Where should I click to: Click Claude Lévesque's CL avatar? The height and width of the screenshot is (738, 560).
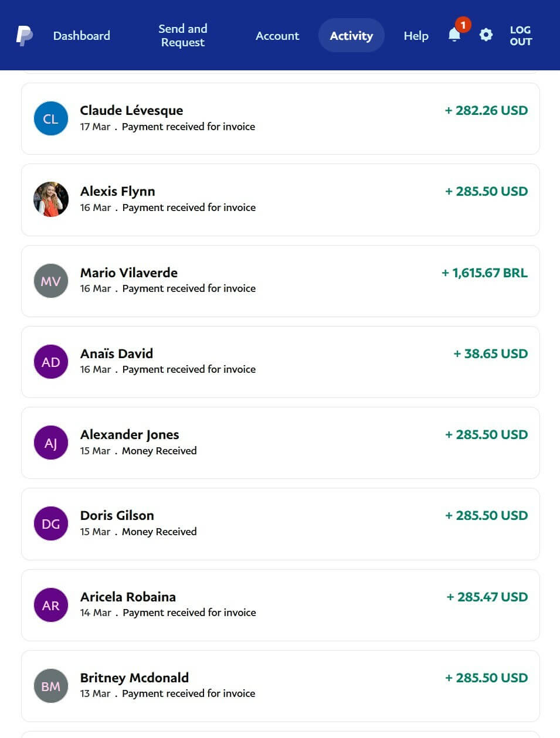(51, 118)
